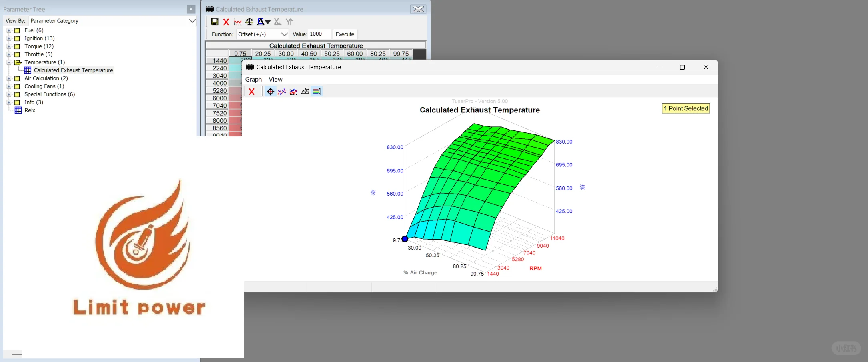Click the Ignition folder icon

click(x=17, y=38)
